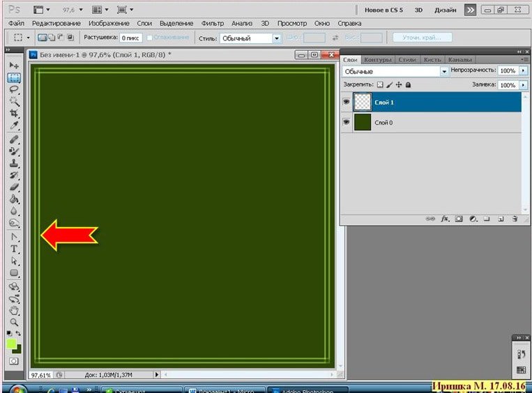Screen dimensions: 532x393
Task: Delete layer using the trash icon
Action: (x=514, y=218)
